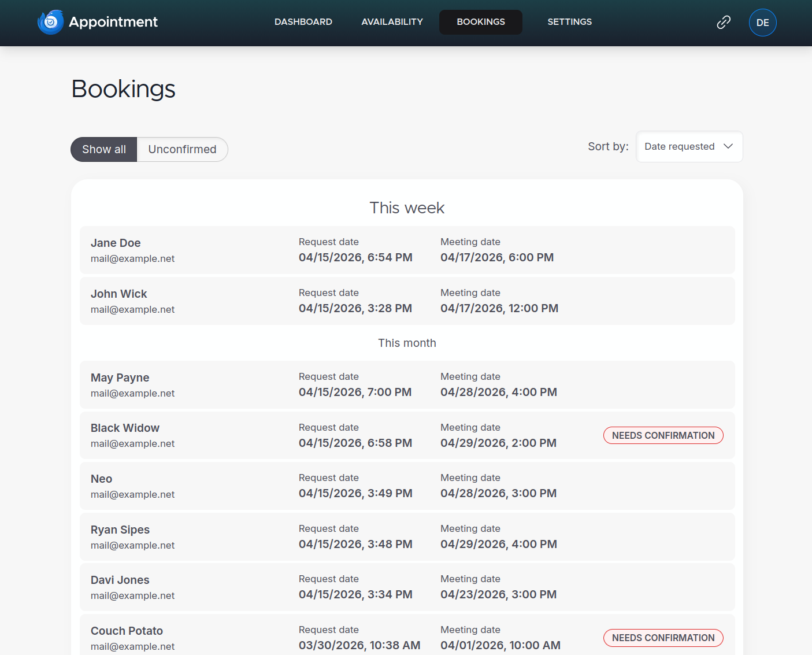
Task: Click John Wick's meeting date 12:00 PM
Action: (x=499, y=308)
